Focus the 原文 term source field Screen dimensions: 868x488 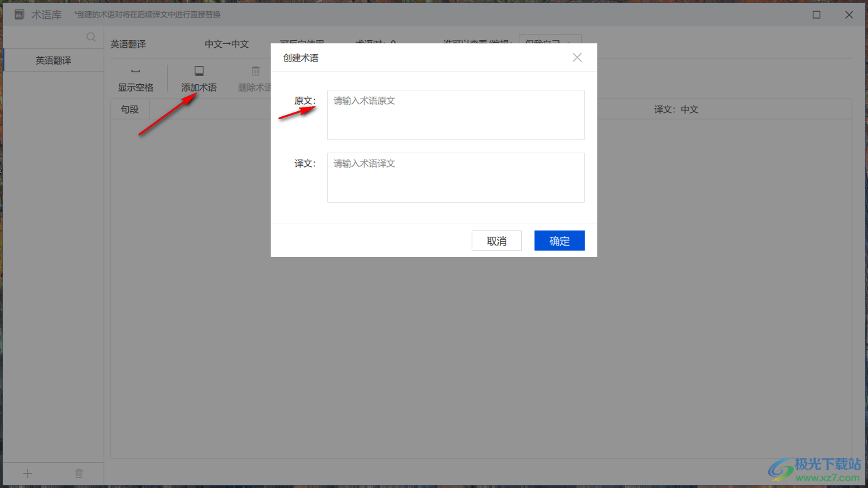pyautogui.click(x=456, y=115)
